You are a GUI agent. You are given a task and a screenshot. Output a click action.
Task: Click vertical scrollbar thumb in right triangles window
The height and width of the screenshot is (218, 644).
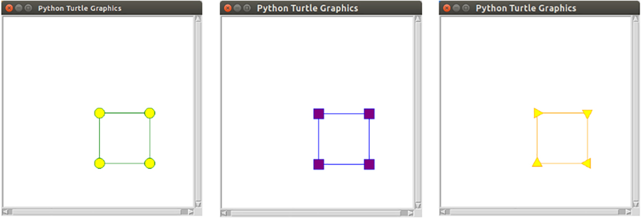point(636,111)
